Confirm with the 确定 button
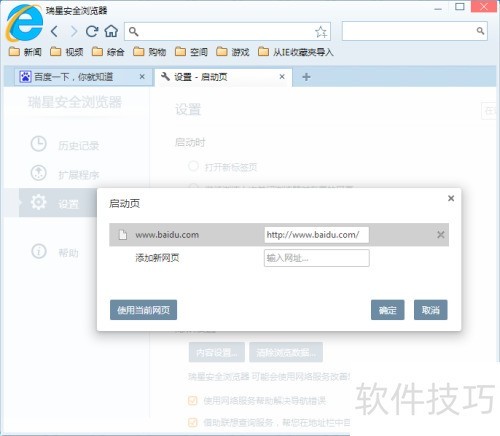Image resolution: width=500 pixels, height=436 pixels. (388, 310)
